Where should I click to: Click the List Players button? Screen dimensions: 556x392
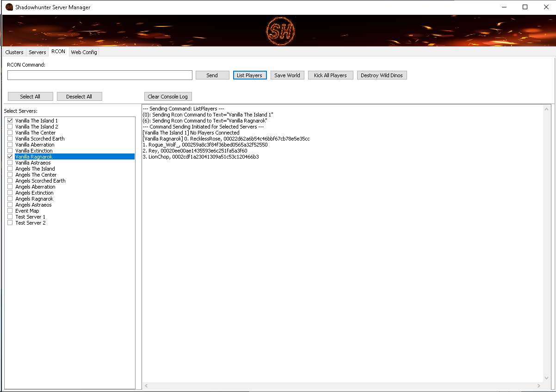pos(249,75)
